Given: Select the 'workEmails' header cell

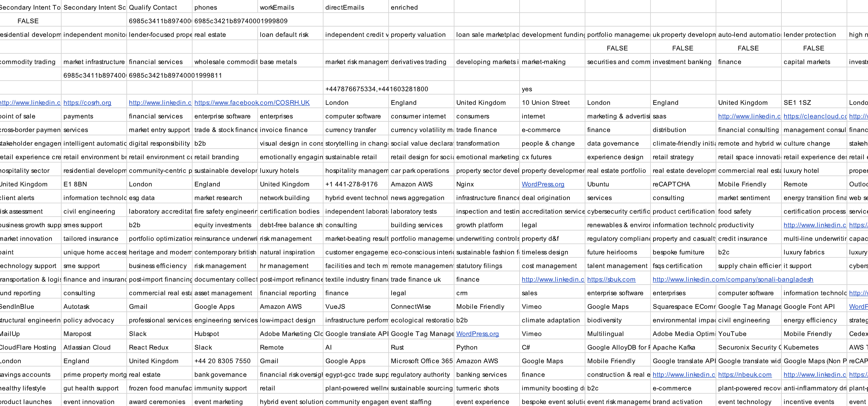Looking at the screenshot, I should point(277,7).
